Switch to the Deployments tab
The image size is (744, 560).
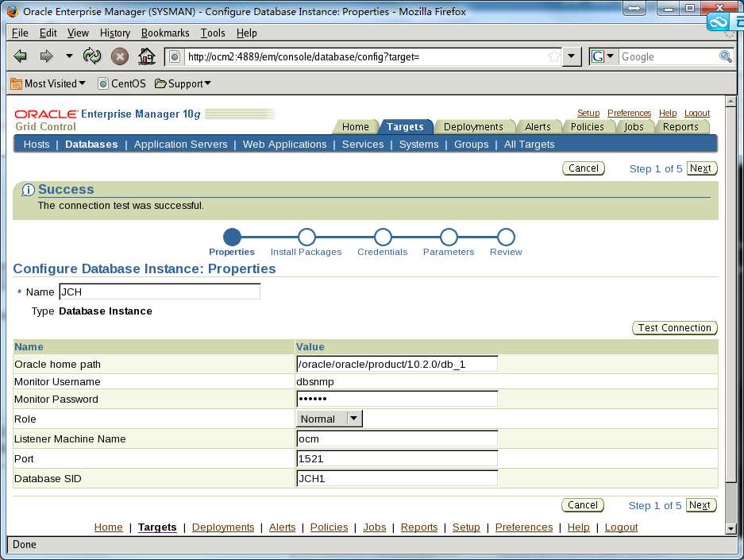click(x=473, y=127)
